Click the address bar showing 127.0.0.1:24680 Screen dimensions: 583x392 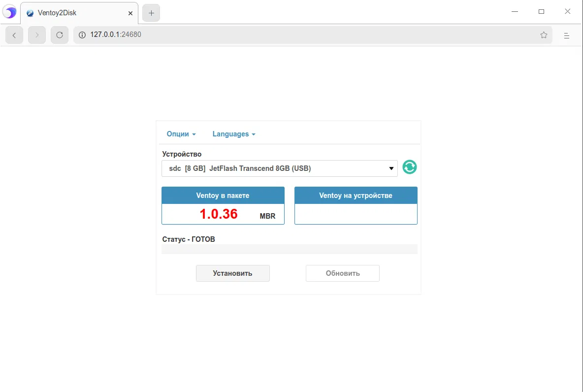(x=312, y=35)
